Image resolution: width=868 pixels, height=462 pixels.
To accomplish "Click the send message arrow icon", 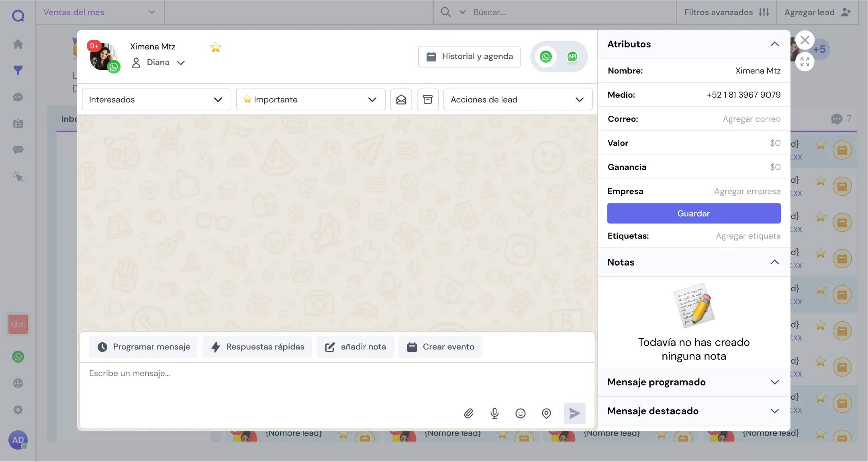I will (x=574, y=413).
